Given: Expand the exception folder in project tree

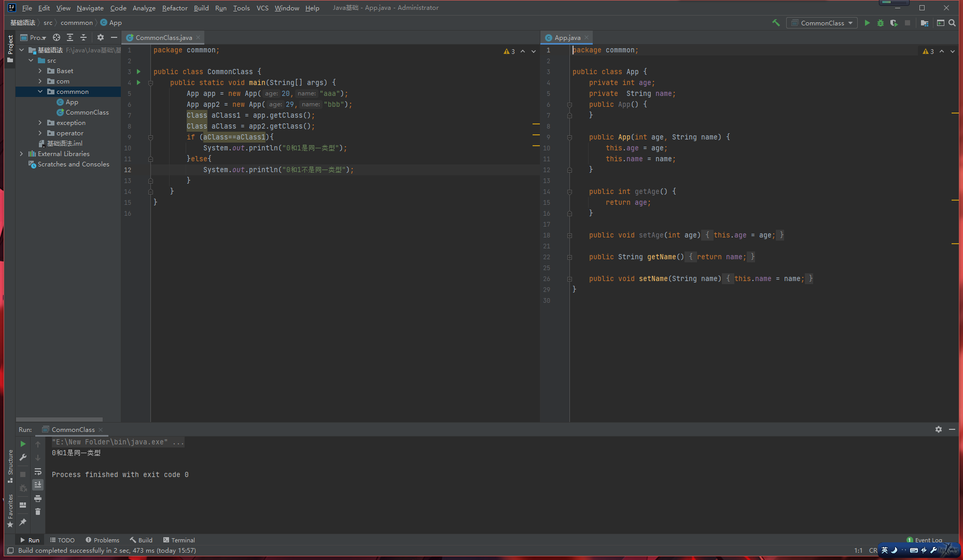Looking at the screenshot, I should coord(40,123).
